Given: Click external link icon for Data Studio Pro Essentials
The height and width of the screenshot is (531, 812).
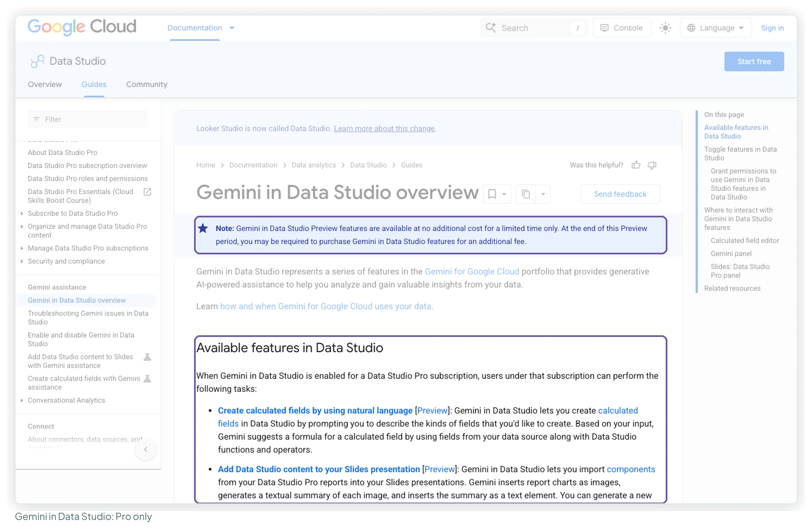Looking at the screenshot, I should point(147,192).
